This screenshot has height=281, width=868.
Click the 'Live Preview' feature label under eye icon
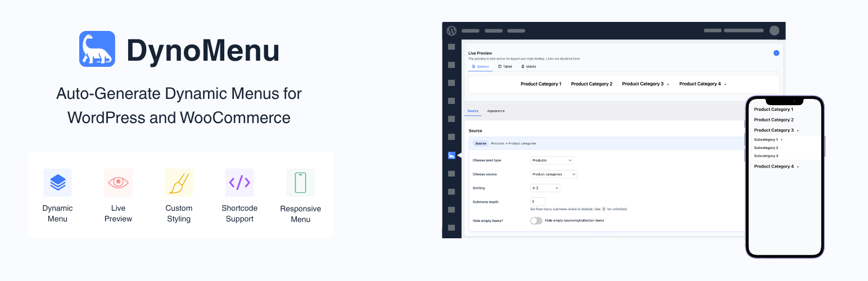(118, 214)
